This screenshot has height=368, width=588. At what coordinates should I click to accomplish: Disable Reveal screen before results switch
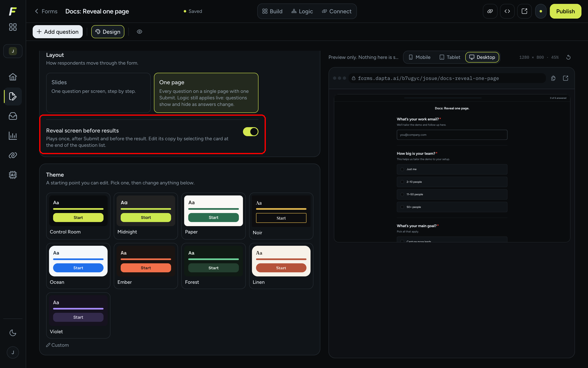251,132
